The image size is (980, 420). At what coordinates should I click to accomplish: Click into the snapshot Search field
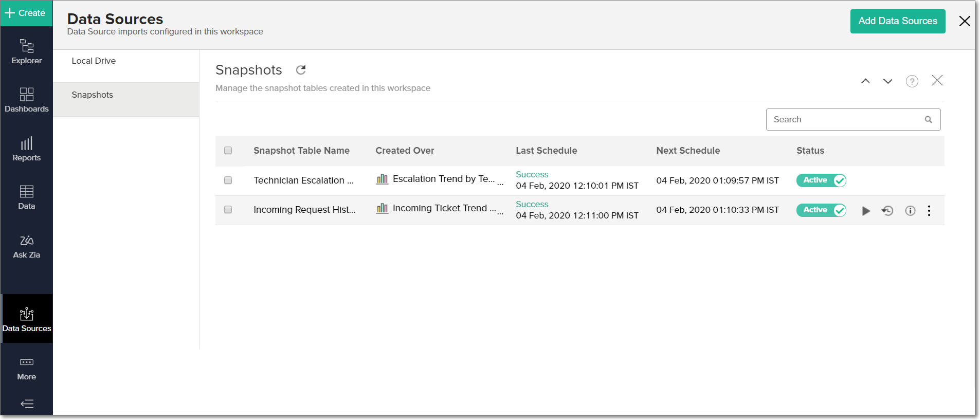[x=846, y=119]
